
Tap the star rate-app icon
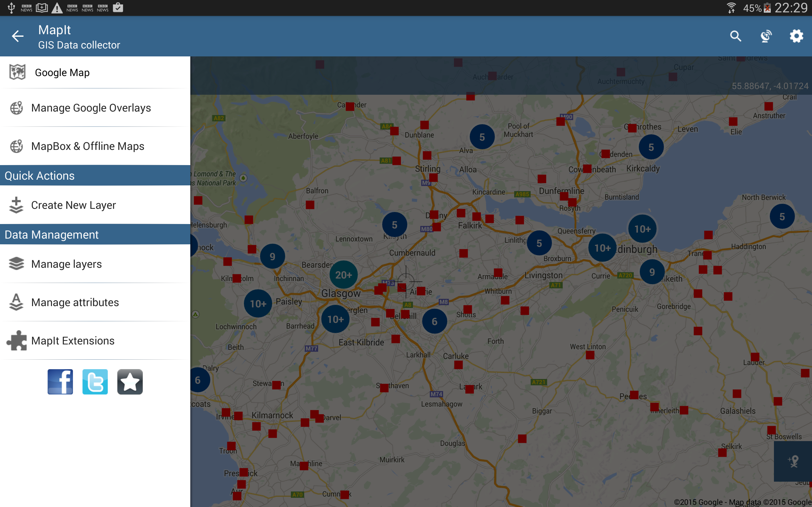point(130,382)
